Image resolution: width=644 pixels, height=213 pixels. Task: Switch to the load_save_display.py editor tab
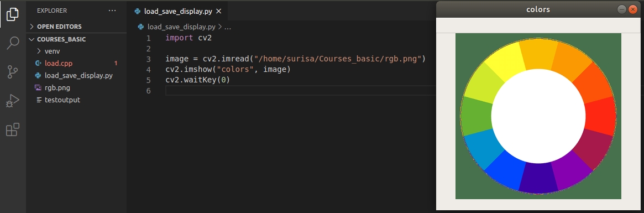(178, 12)
